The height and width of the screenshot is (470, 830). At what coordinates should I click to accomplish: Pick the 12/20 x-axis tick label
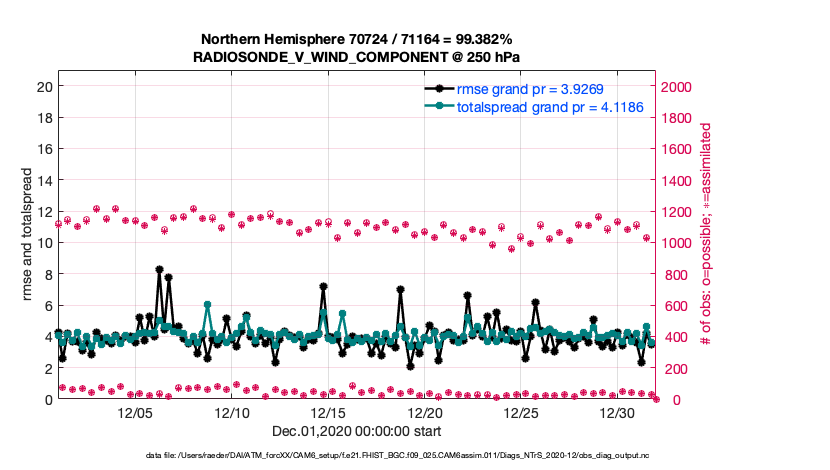pyautogui.click(x=426, y=412)
